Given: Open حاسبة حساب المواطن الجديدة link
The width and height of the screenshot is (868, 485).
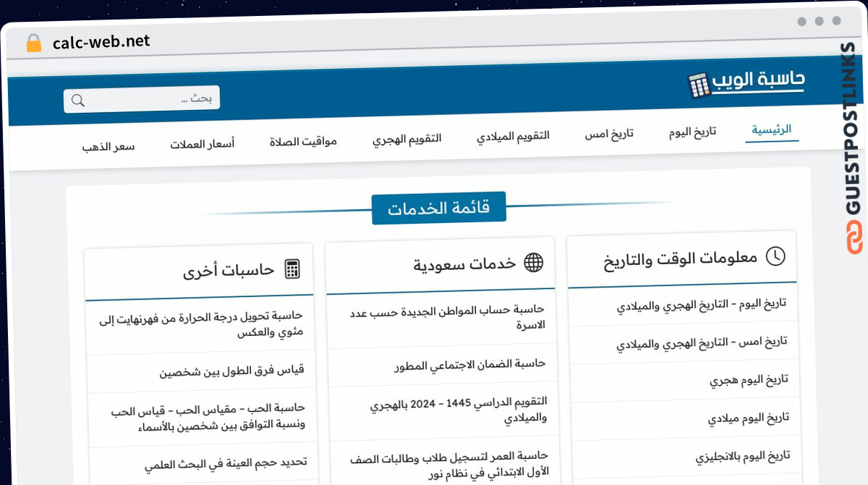Looking at the screenshot, I should coord(448,317).
